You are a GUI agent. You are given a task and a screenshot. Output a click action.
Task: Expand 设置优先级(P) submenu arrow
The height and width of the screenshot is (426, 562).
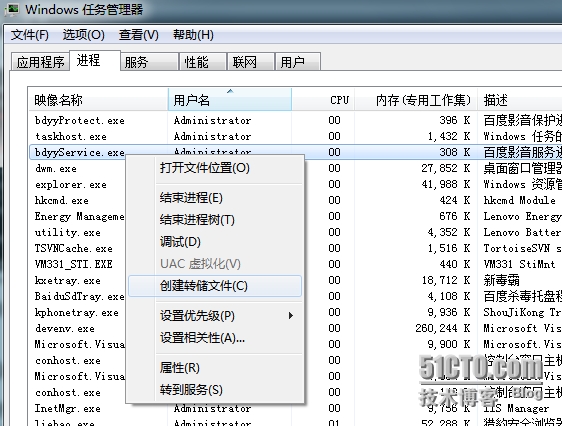point(291,316)
